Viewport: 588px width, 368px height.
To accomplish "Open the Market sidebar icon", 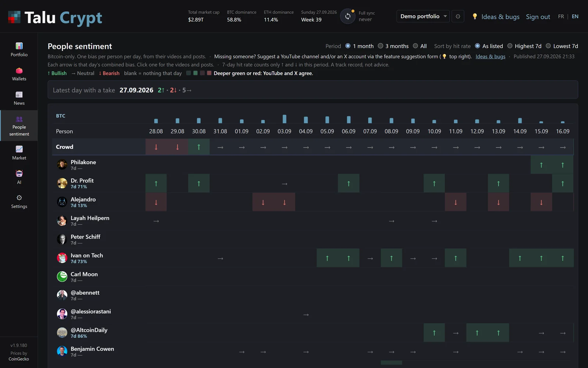I will [x=19, y=149].
